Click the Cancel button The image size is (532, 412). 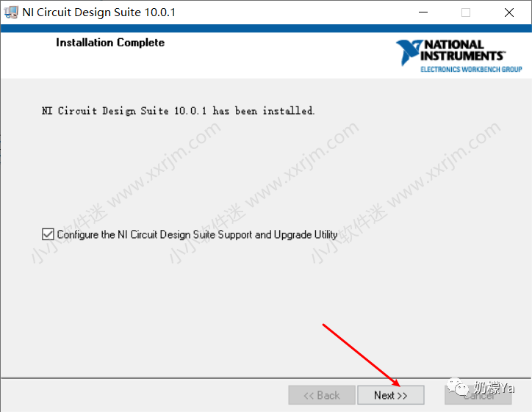point(478,395)
